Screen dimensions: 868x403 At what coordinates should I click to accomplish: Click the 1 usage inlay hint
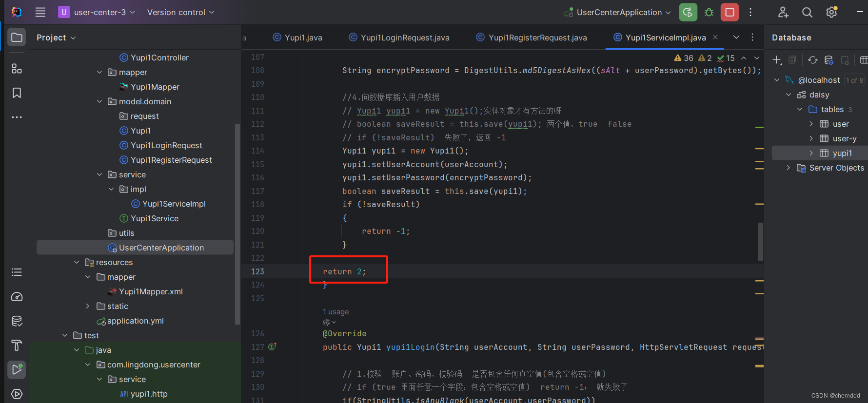[x=335, y=312]
